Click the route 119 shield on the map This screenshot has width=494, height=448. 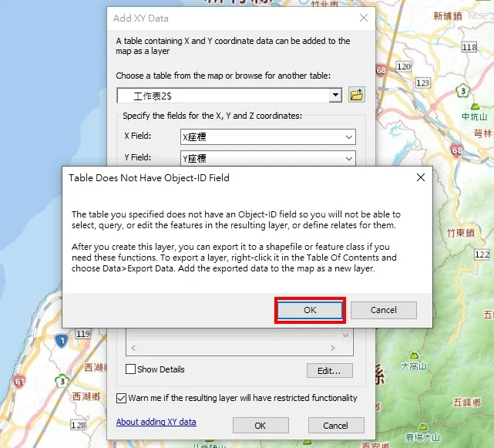tap(83, 334)
